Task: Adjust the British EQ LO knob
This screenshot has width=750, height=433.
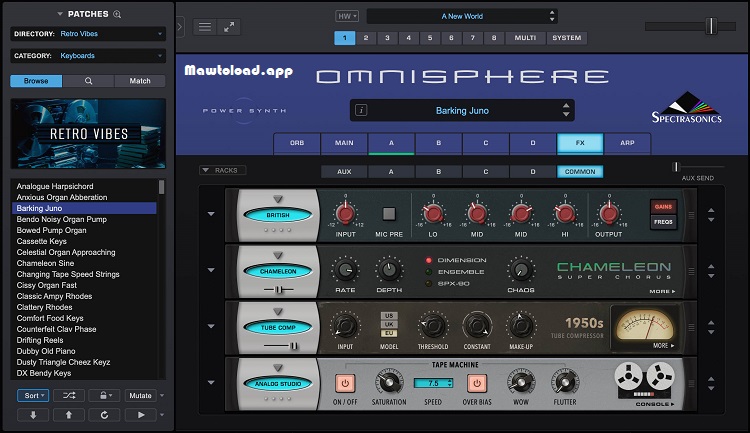Action: pyautogui.click(x=433, y=213)
